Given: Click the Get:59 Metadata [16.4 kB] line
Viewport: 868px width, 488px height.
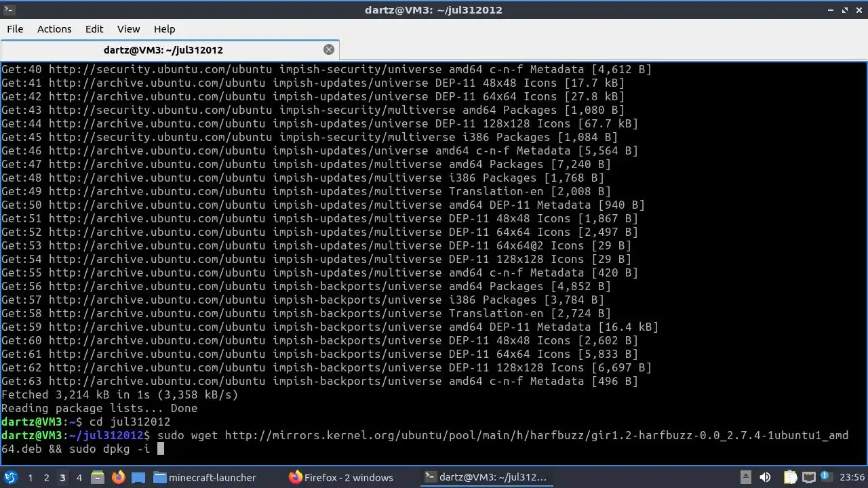Looking at the screenshot, I should point(330,327).
